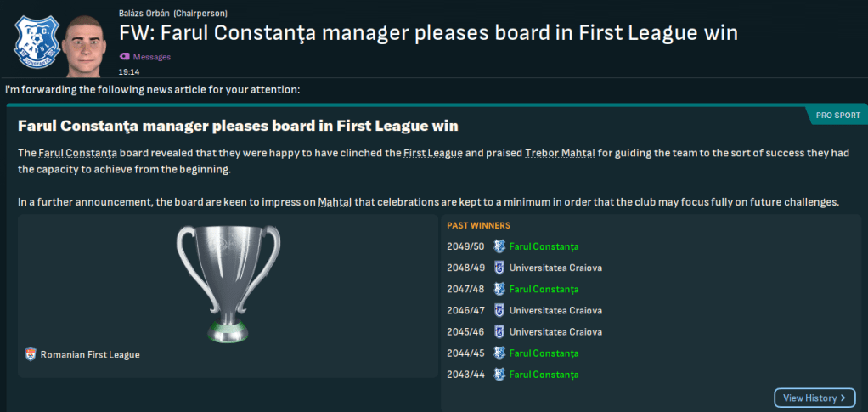The image size is (868, 412).
Task: Open the Romanian First League competition link
Action: click(x=90, y=354)
